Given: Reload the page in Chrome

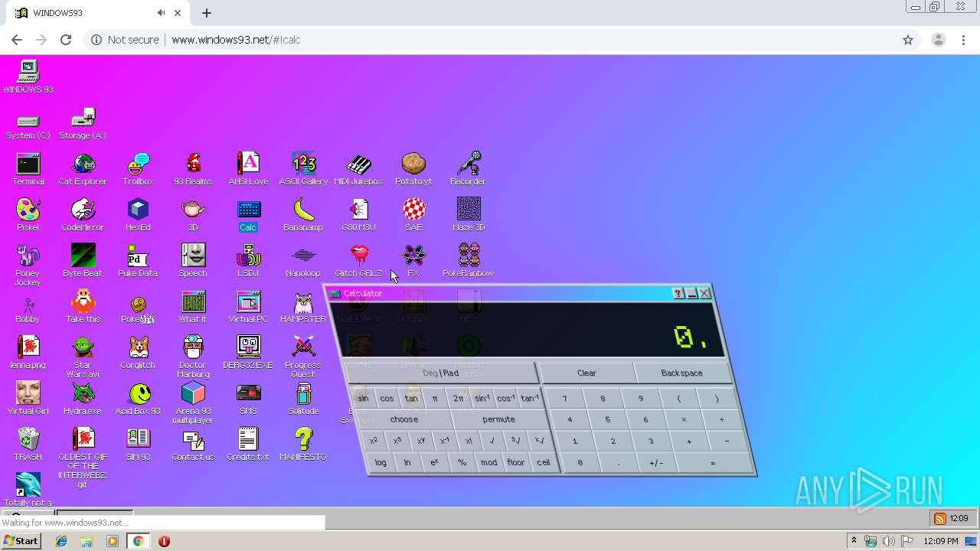Looking at the screenshot, I should [66, 40].
